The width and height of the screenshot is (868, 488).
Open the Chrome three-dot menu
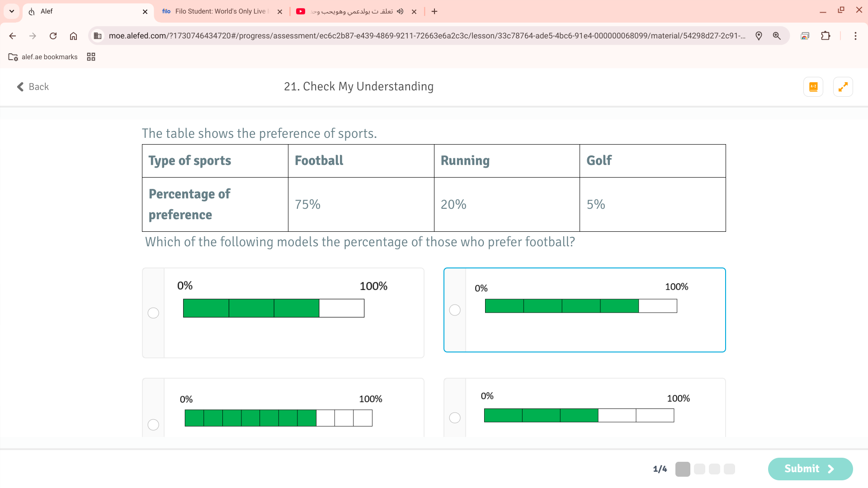[855, 36]
